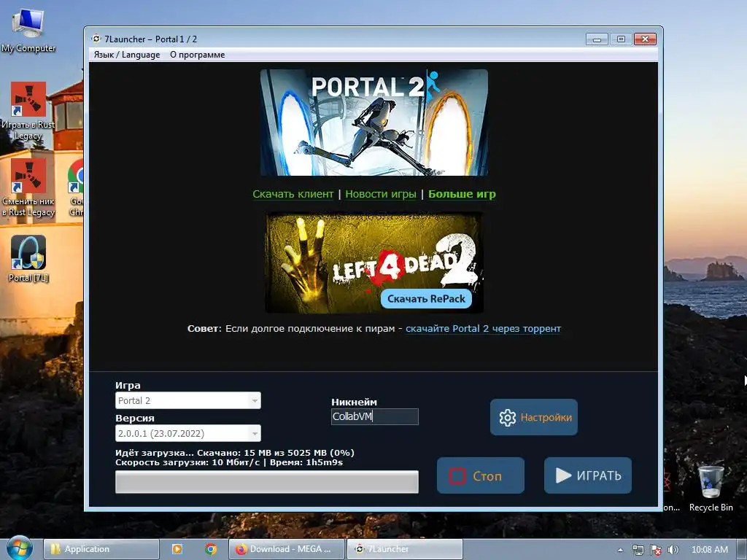Image resolution: width=747 pixels, height=560 pixels.
Task: Open the Язык / Language menu
Action: pos(127,55)
